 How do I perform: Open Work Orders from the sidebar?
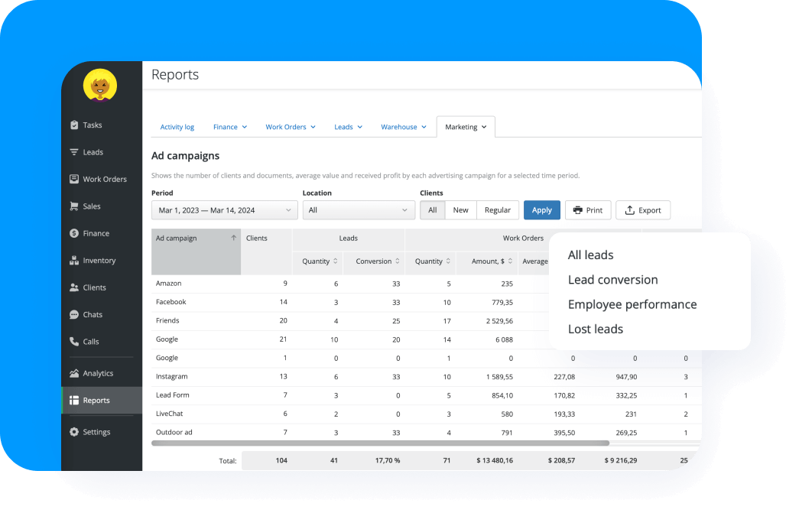click(99, 179)
